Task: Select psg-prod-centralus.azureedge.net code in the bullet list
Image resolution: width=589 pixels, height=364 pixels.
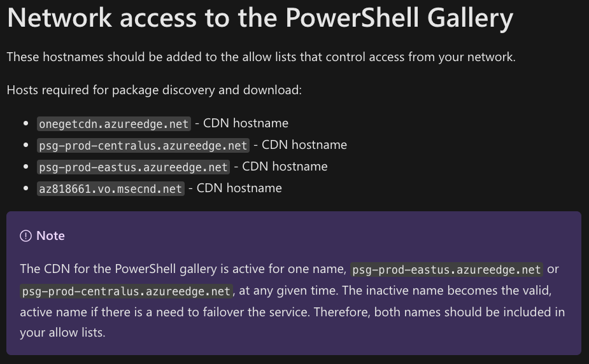Action: tap(143, 145)
